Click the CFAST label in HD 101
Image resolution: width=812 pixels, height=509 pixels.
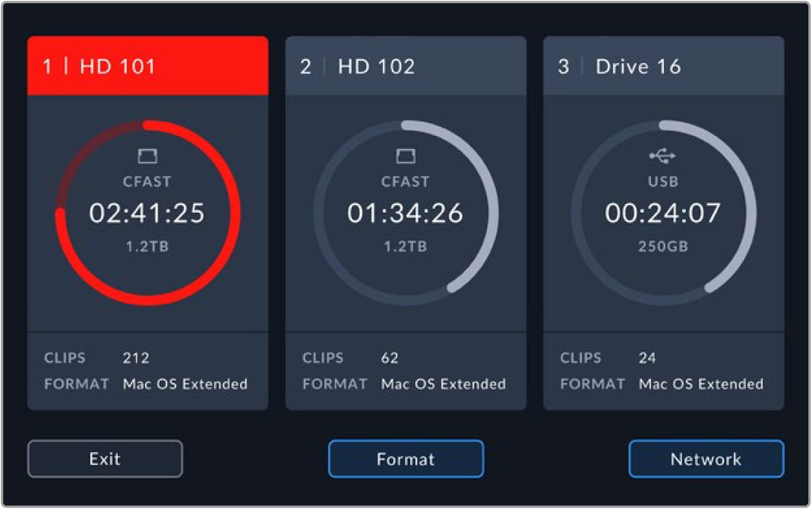point(147,182)
